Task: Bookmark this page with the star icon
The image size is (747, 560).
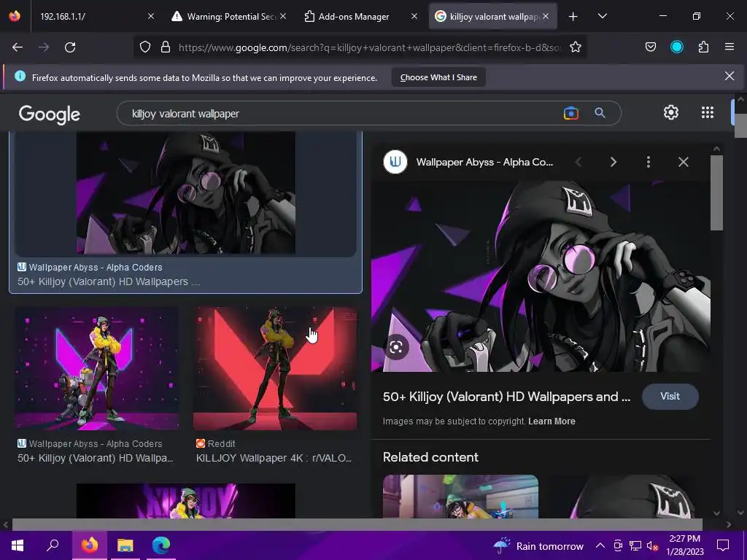Action: (576, 47)
